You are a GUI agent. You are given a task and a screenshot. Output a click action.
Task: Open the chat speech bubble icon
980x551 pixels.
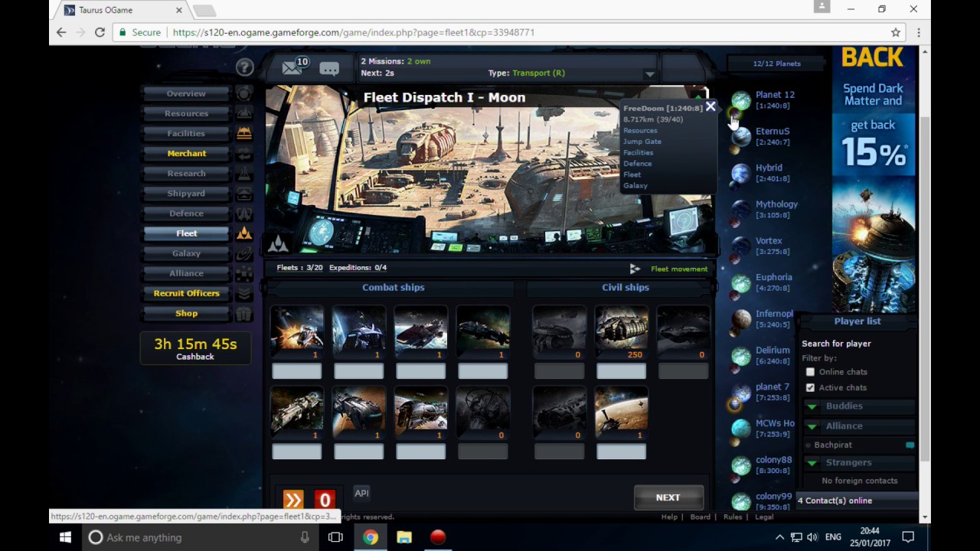[329, 69]
